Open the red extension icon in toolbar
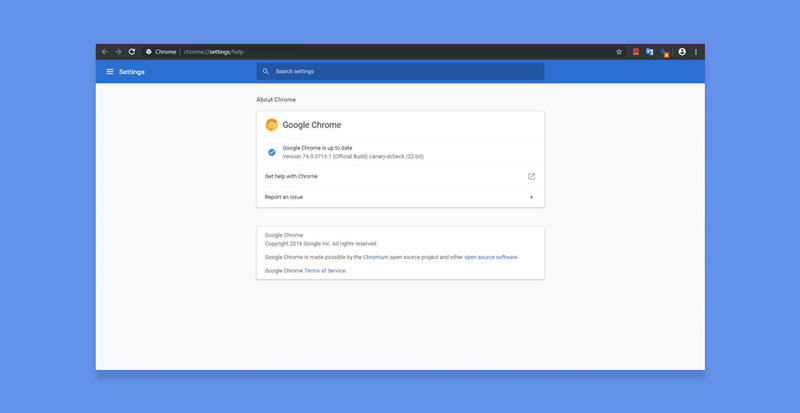The width and height of the screenshot is (800, 413). (x=636, y=52)
